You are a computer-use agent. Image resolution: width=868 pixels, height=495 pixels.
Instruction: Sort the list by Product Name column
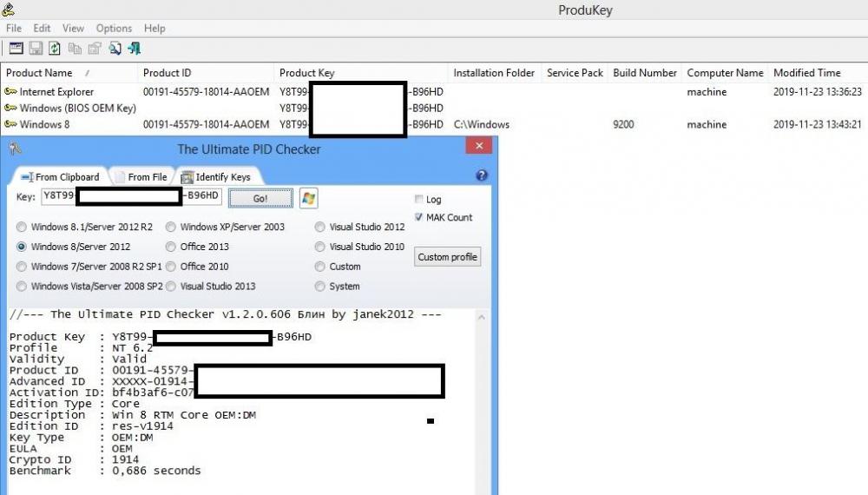(x=45, y=73)
